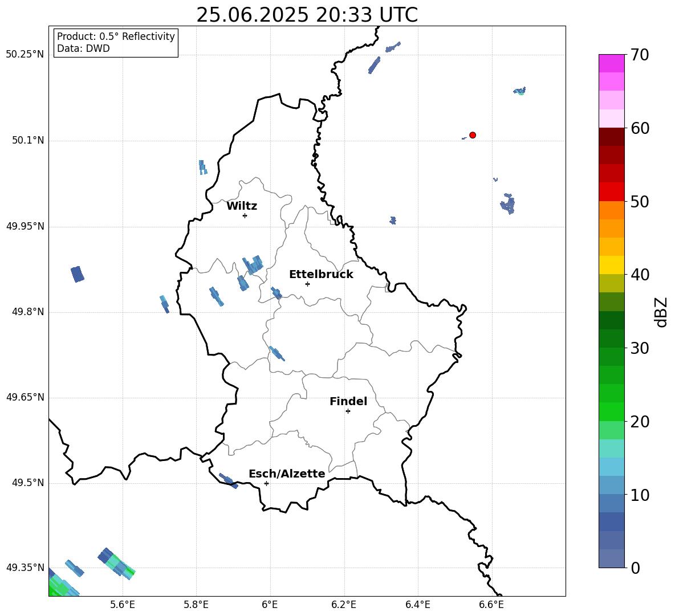675x616 pixels.
Task: Click the 'Data: DWD' text
Action: point(83,48)
